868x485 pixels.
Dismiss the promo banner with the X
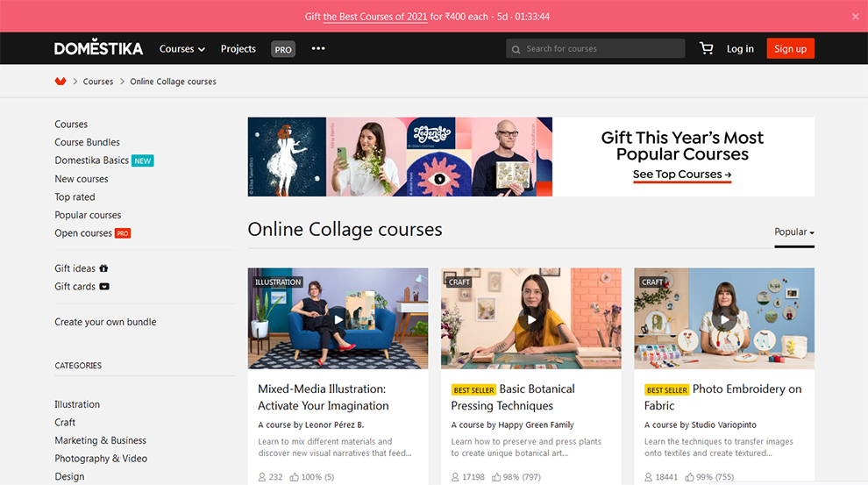click(855, 17)
